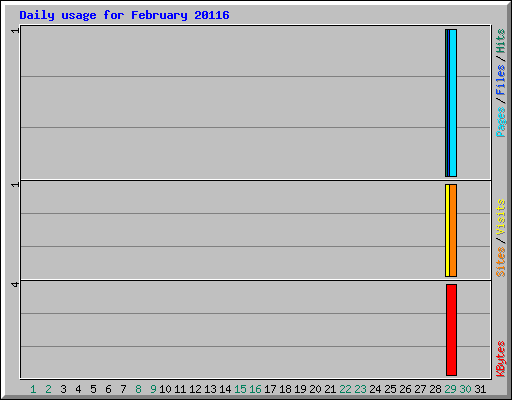The image size is (512, 400).
Task: Click day label 6 on the x-axis
Action: click(108, 389)
